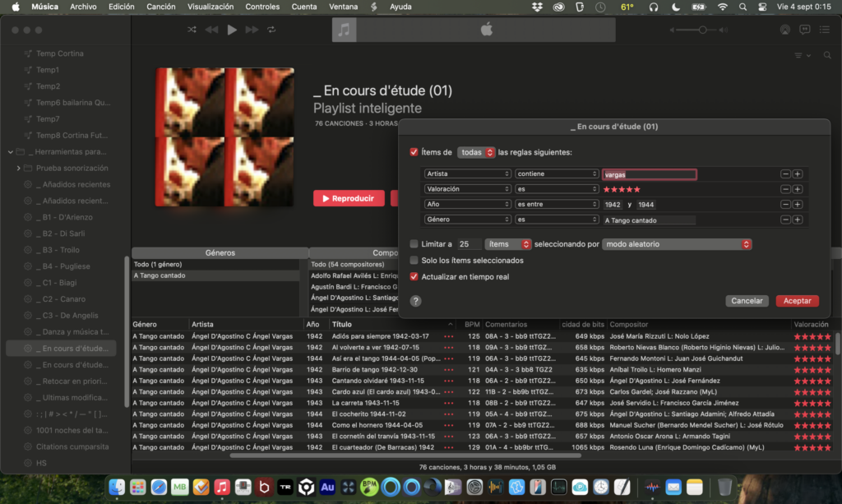Show the Up Next list icon
Screen dimensions: 842x504
(824, 30)
